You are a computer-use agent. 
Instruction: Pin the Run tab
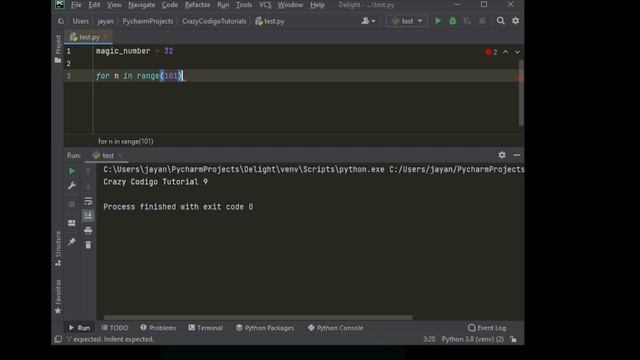click(x=72, y=242)
